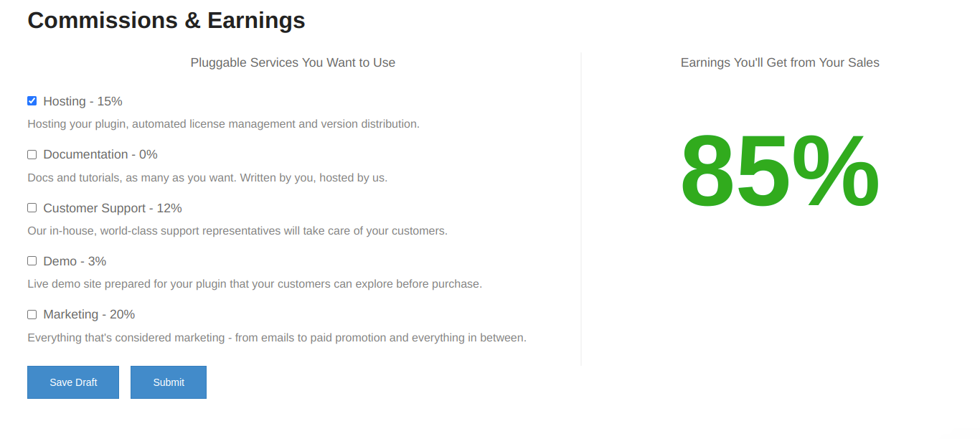Submit the commissions form
The image size is (980, 439).
coord(169,382)
